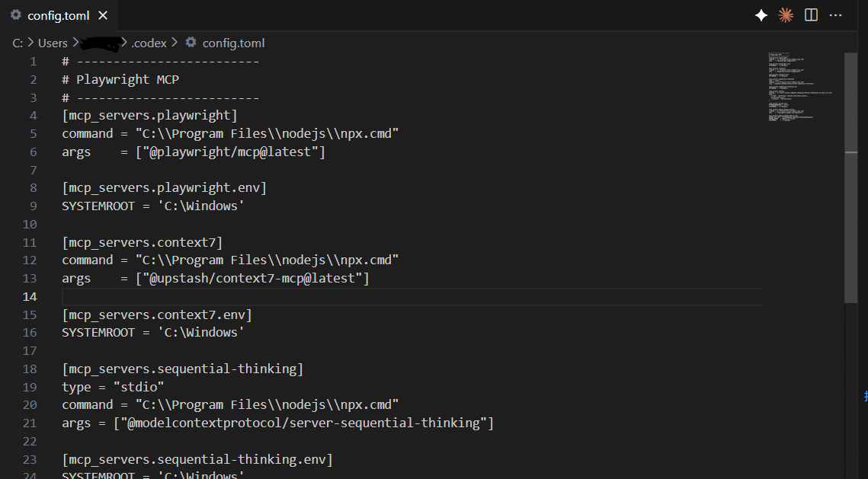Viewport: 868px width, 479px height.
Task: Click the gear file icon on config.toml tab
Action: click(x=14, y=14)
